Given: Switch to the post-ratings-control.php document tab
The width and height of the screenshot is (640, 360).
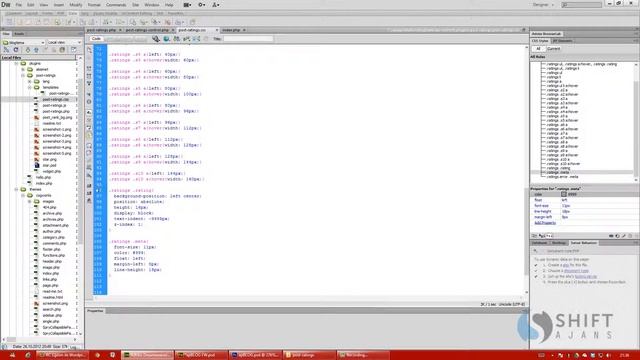Looking at the screenshot, I should tap(147, 30).
